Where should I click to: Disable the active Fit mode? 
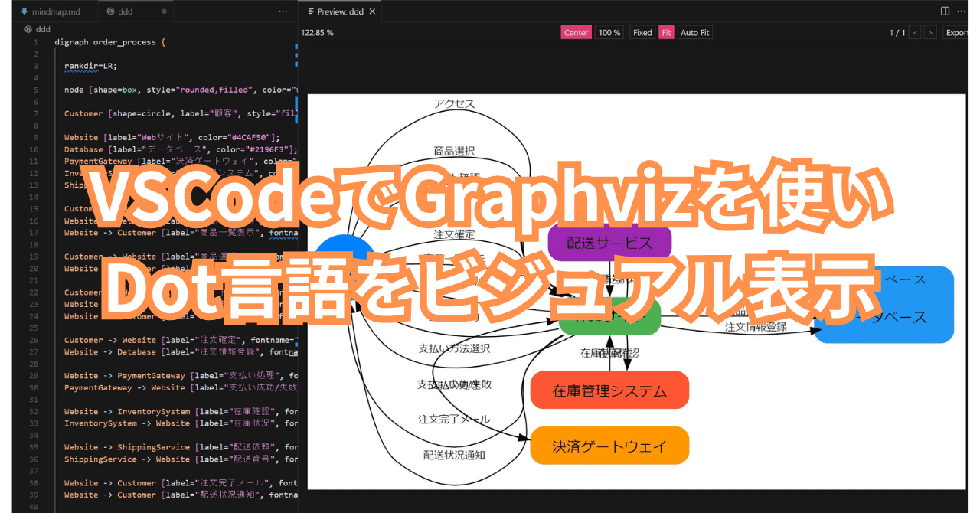(666, 32)
